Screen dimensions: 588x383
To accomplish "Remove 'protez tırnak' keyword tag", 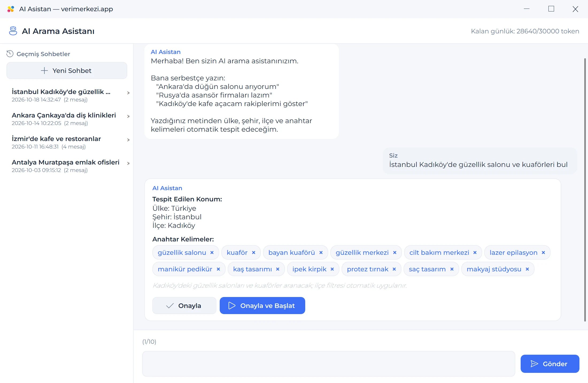I will (x=394, y=269).
